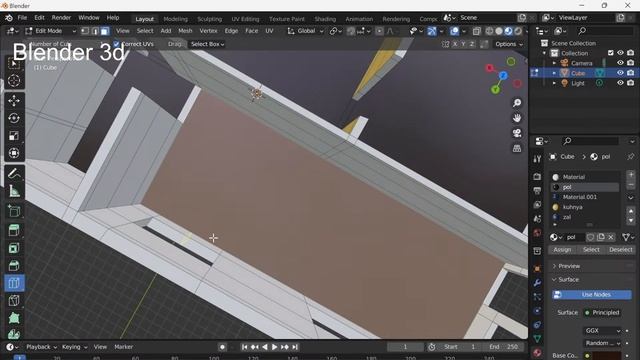
Task: Toggle camera view icon
Action: (x=517, y=133)
